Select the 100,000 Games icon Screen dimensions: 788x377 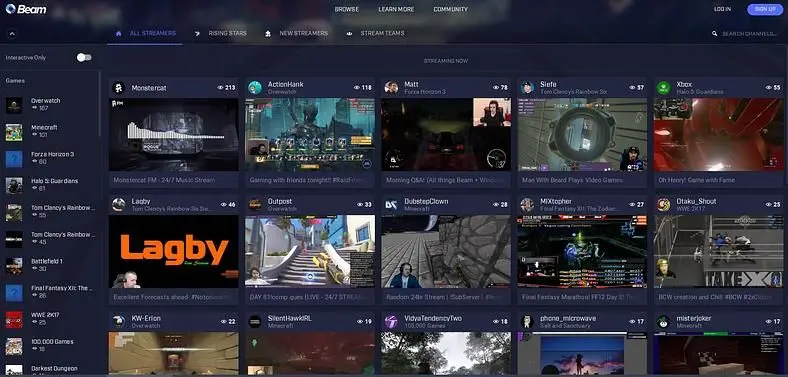click(14, 346)
